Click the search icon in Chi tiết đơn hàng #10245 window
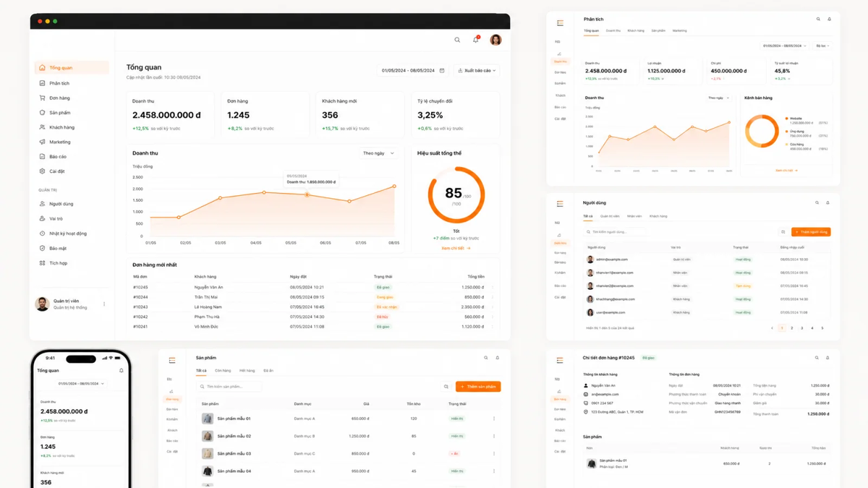 pyautogui.click(x=818, y=358)
